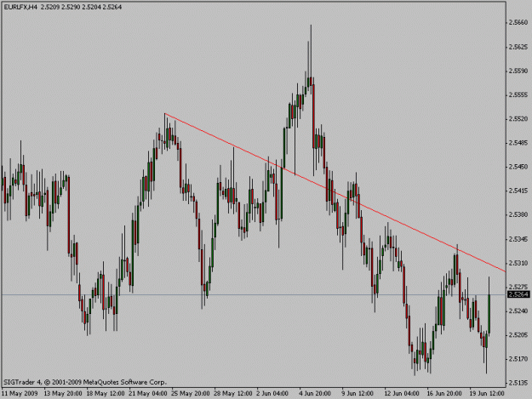Screen dimensions: 532x399
Task: Click the 2.5345 price axis label
Action: 518,239
